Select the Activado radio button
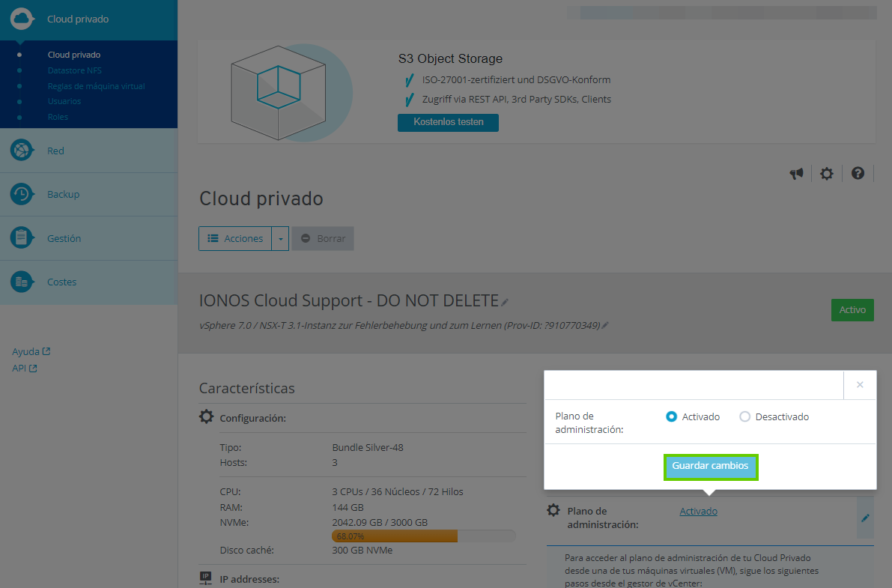892x588 pixels. point(671,416)
